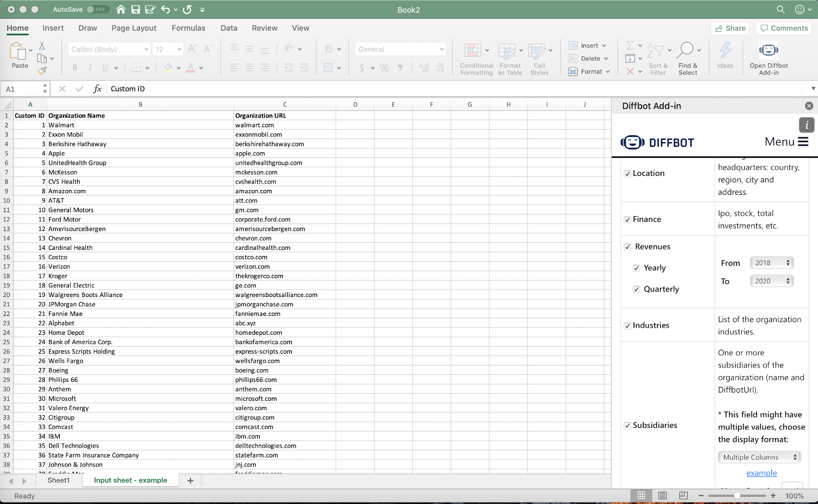Click the font color A icon
This screenshot has height=504, width=818.
coord(191,67)
